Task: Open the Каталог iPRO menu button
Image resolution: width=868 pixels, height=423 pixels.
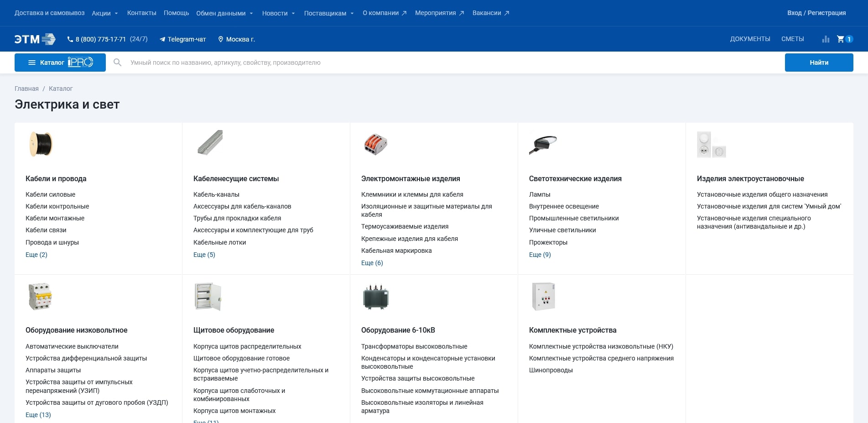Action: coord(60,63)
